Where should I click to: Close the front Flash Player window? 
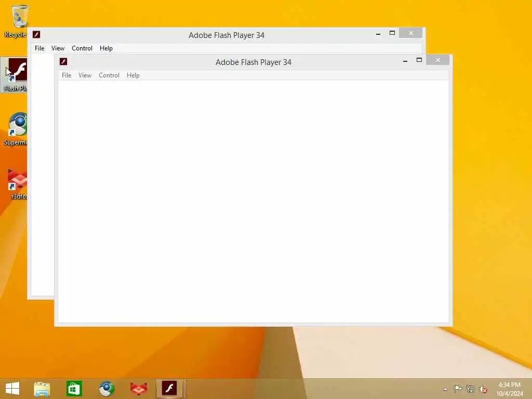[438, 60]
